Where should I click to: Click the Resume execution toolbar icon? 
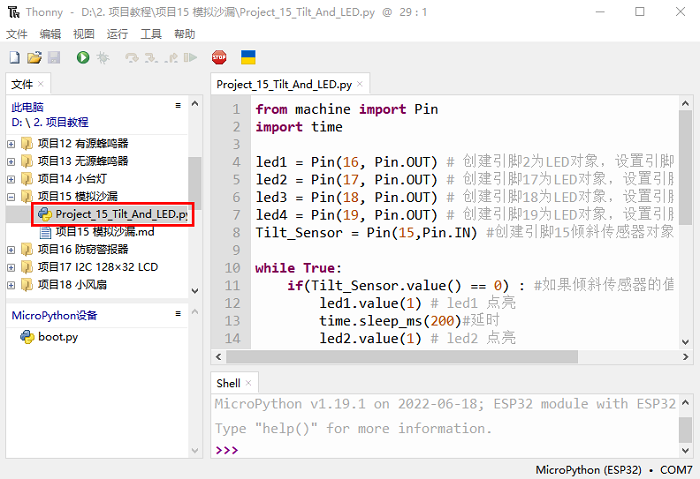coord(190,58)
